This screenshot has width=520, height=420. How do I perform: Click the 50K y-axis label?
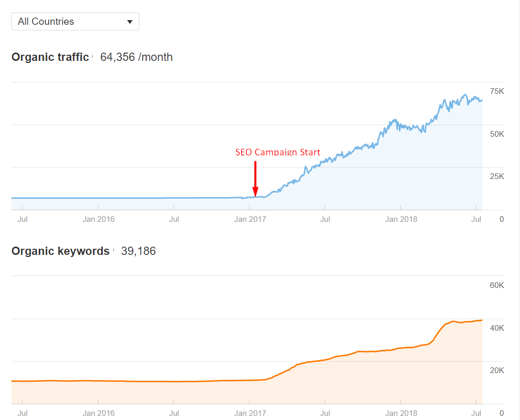(x=497, y=134)
